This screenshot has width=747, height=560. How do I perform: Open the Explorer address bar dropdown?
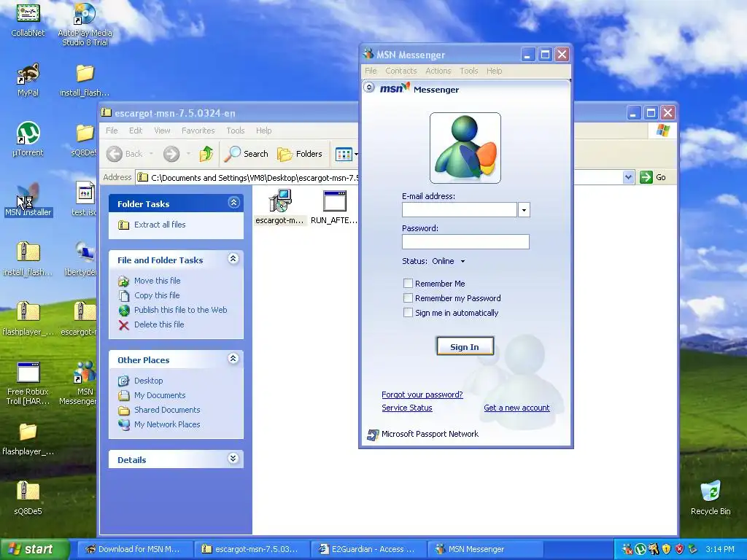coord(628,177)
